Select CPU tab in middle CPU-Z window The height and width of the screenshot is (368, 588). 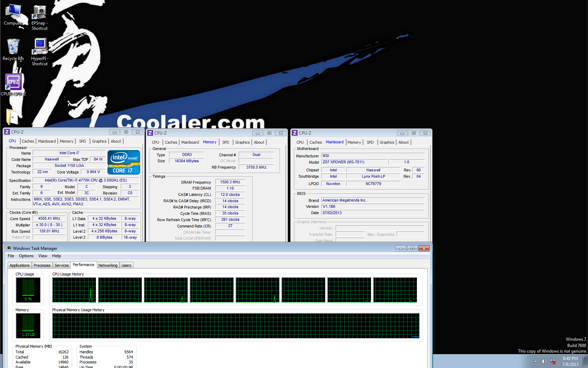(156, 143)
